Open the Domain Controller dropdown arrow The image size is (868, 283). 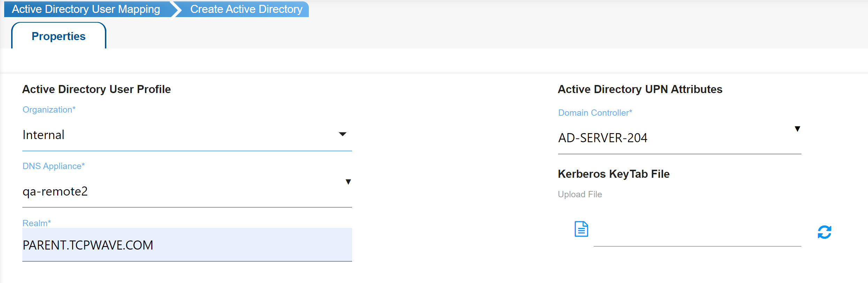797,129
